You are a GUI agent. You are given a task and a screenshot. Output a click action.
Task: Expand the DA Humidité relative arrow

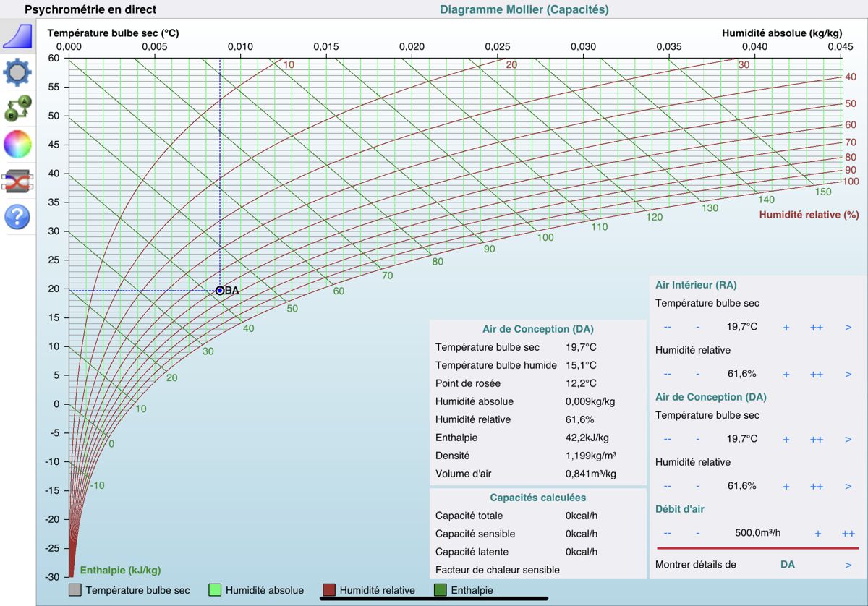848,486
